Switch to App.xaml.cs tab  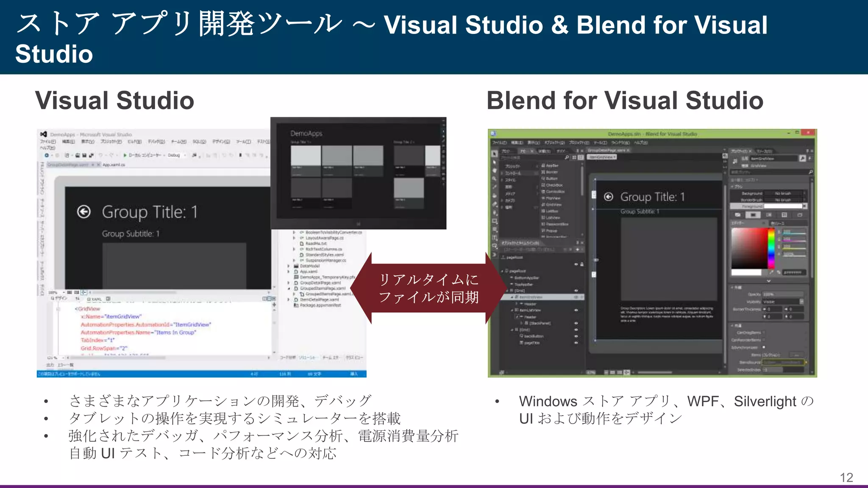(114, 165)
